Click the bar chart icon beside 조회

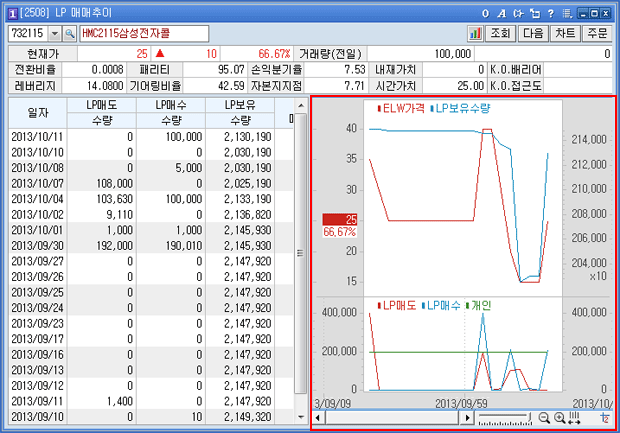click(x=475, y=33)
